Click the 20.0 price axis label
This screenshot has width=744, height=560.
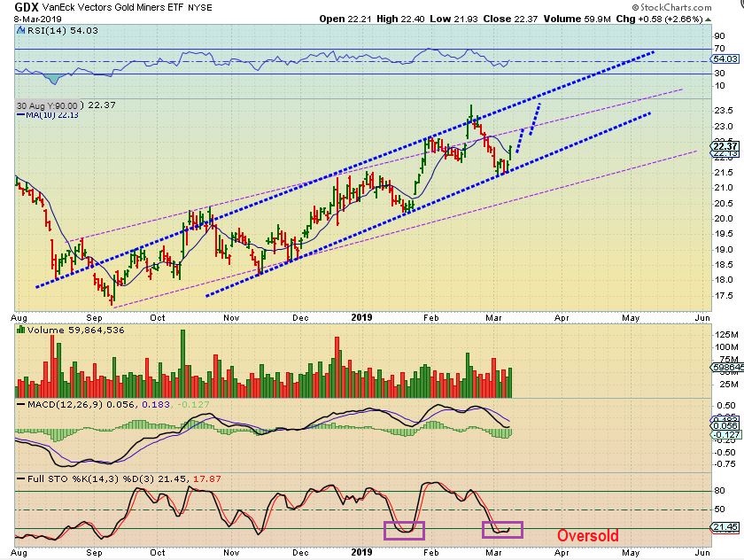pyautogui.click(x=724, y=219)
